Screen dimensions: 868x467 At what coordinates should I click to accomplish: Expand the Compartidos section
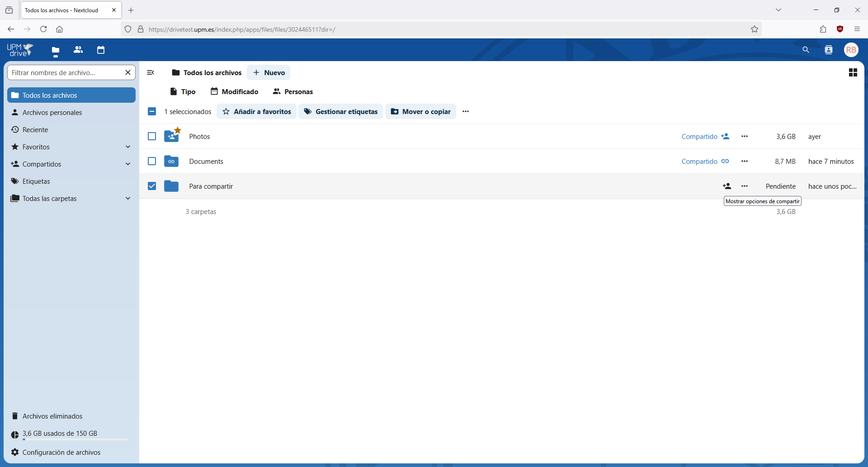tap(128, 164)
